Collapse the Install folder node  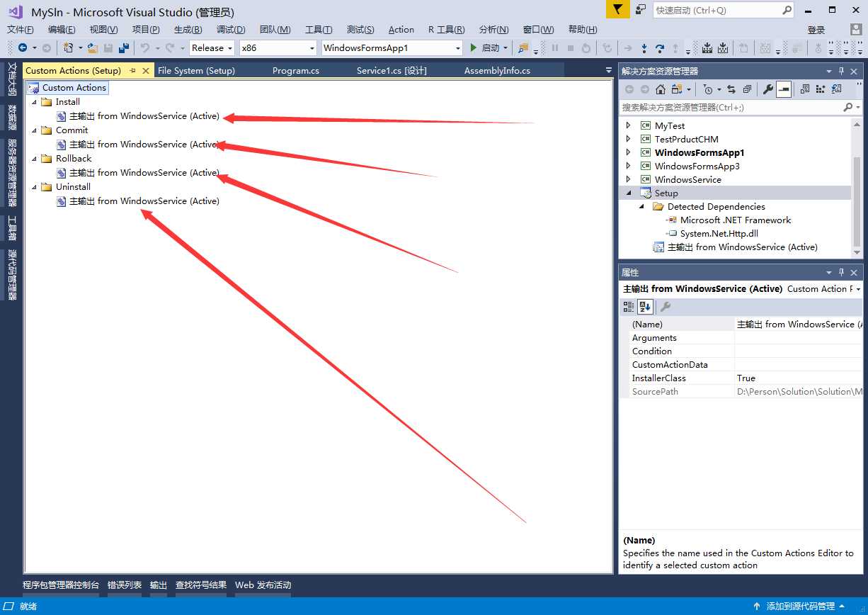point(35,102)
